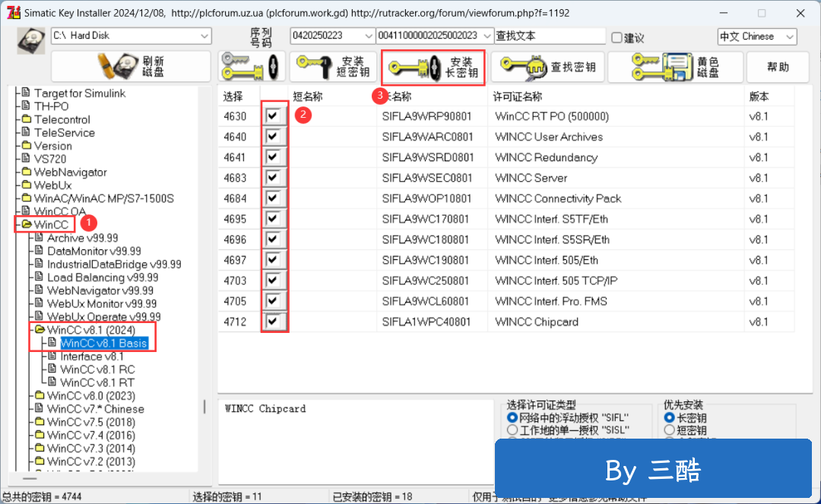The width and height of the screenshot is (821, 504).
Task: Click the 查找文本 search text field
Action: click(x=550, y=36)
